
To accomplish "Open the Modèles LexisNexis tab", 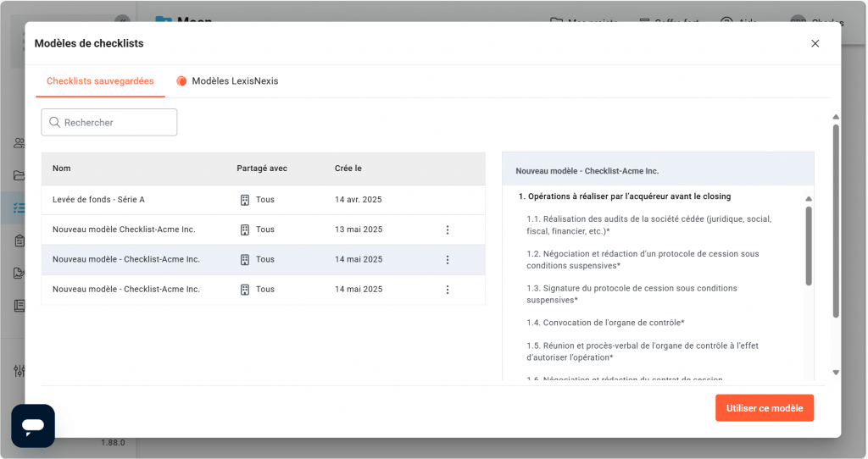I will [x=235, y=81].
